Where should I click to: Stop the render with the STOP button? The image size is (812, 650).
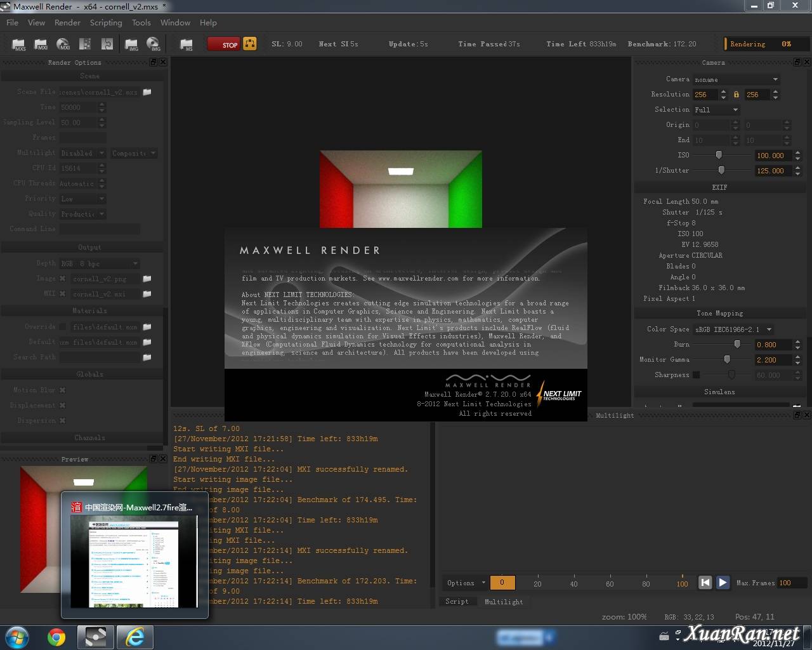[x=223, y=44]
